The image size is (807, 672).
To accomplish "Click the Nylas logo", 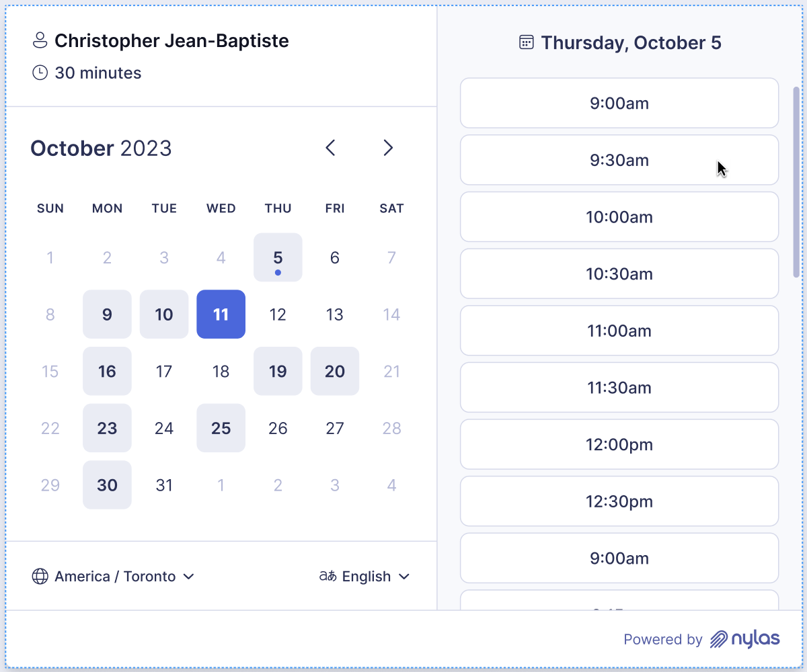I will (745, 639).
